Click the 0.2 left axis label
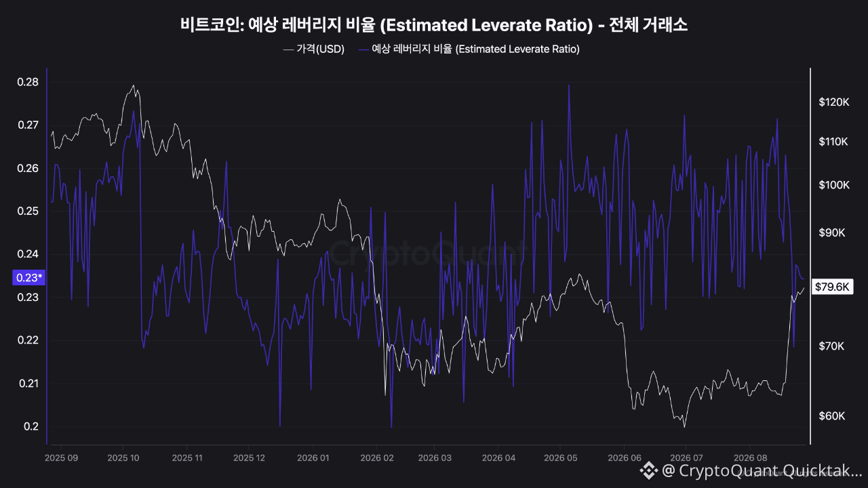This screenshot has height=488, width=868. [x=31, y=426]
